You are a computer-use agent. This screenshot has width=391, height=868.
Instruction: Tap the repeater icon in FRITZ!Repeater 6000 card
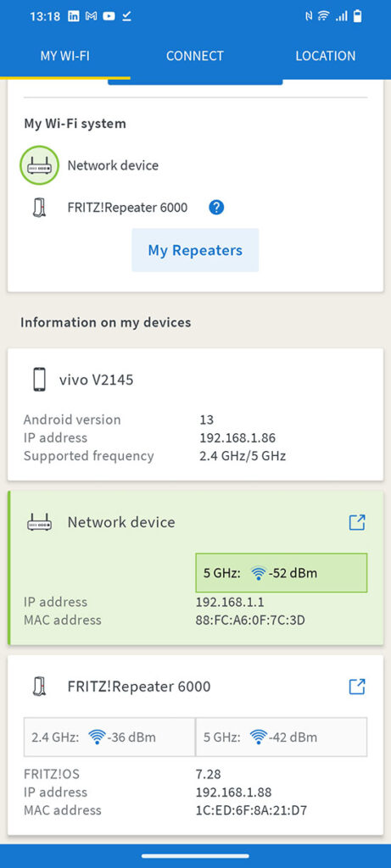click(39, 687)
